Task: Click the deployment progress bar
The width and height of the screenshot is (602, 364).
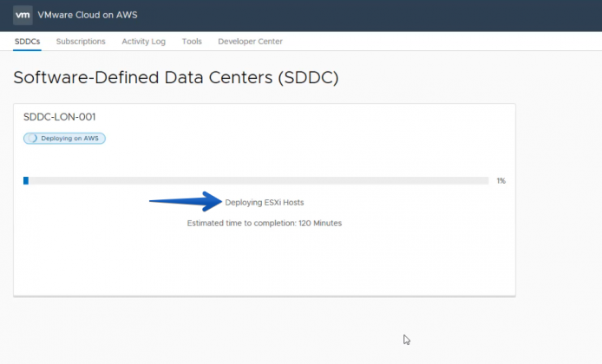Action: pos(256,180)
